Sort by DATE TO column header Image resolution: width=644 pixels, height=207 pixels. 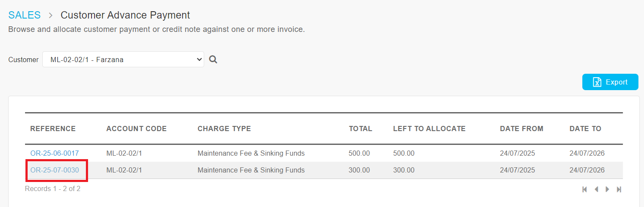click(585, 129)
